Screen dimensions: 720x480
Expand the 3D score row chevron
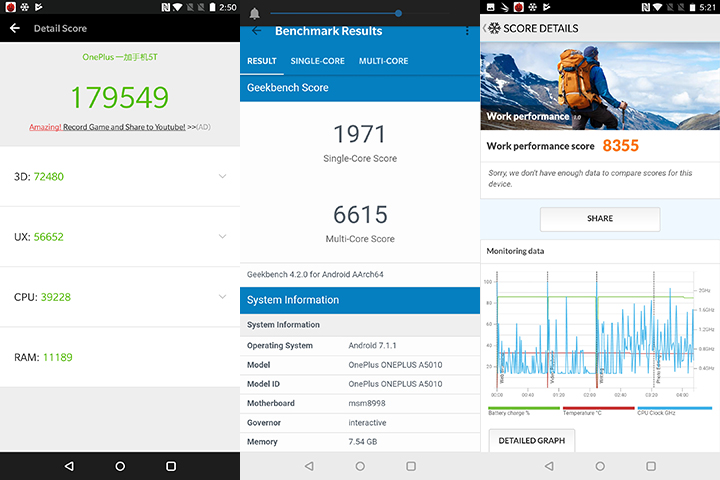(x=222, y=177)
